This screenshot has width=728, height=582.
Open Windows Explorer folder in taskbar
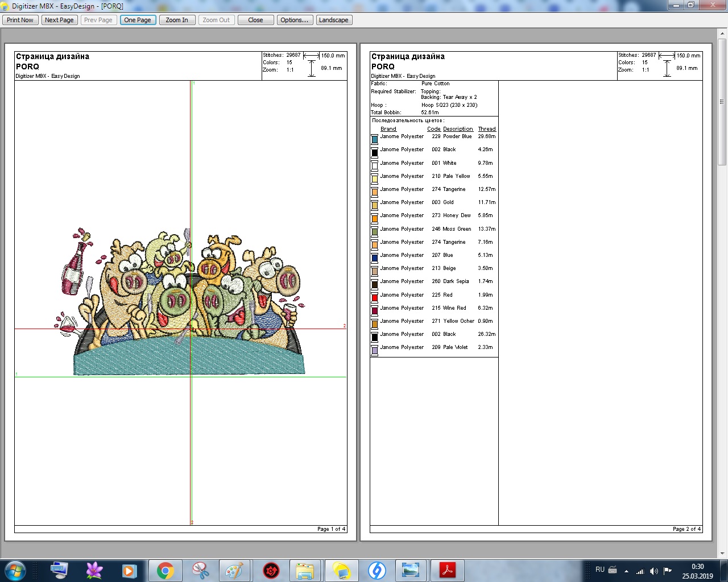point(305,570)
